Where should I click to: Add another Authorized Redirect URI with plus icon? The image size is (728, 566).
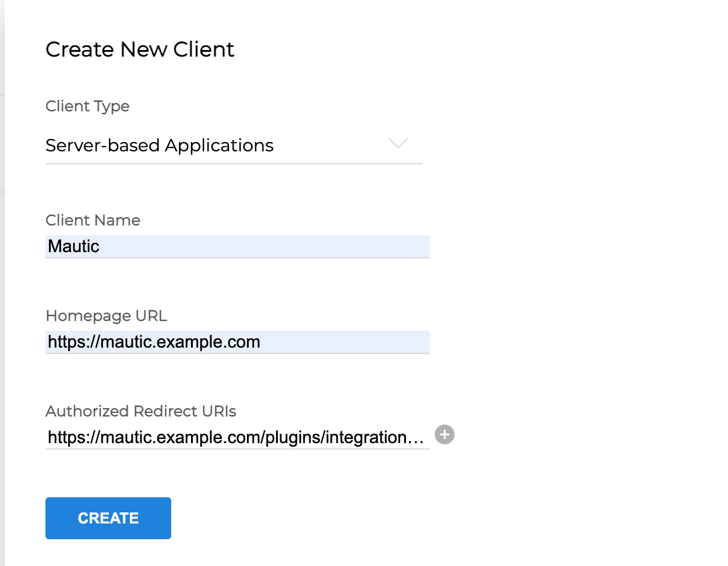tap(444, 434)
